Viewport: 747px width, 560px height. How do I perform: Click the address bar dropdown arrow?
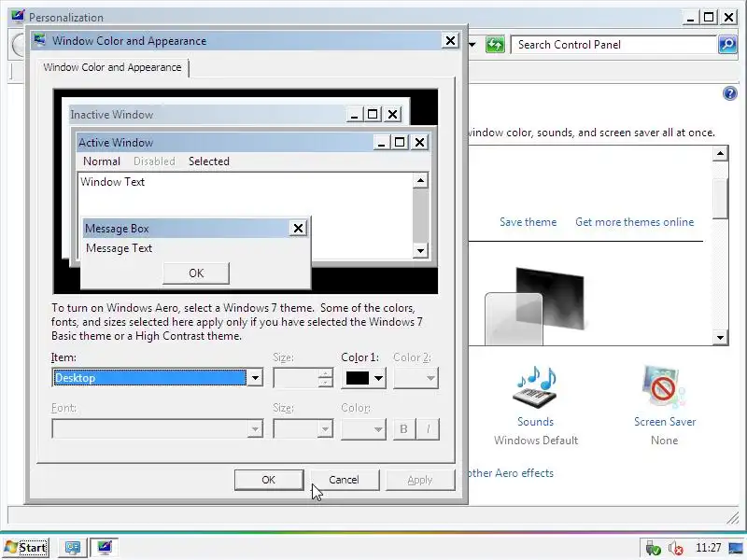tap(472, 45)
